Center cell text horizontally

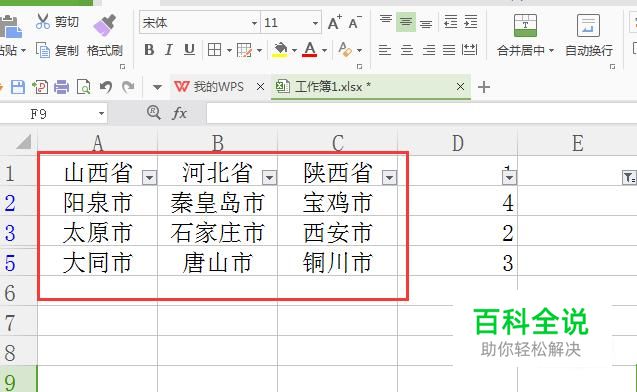407,50
